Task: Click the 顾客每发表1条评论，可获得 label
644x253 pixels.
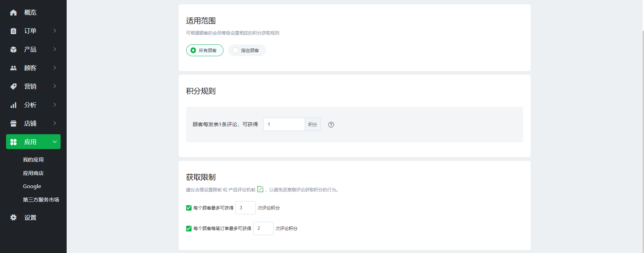Action: [225, 124]
